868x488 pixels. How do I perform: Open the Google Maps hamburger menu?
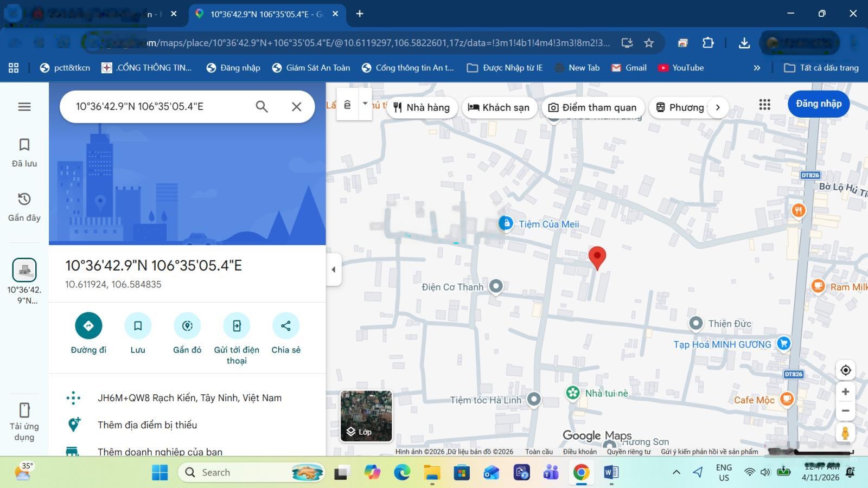tap(24, 107)
